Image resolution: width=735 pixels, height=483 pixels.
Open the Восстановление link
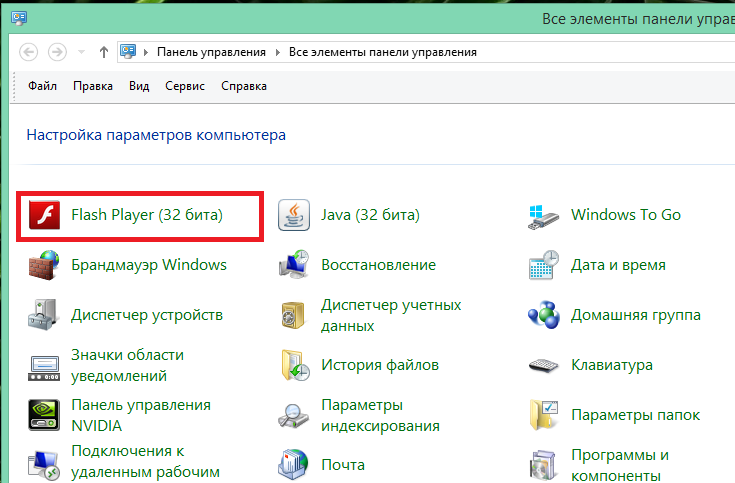(379, 265)
